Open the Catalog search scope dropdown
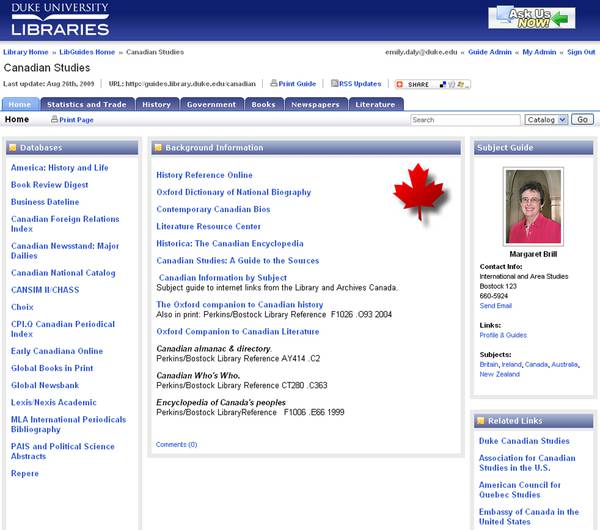 click(x=545, y=119)
